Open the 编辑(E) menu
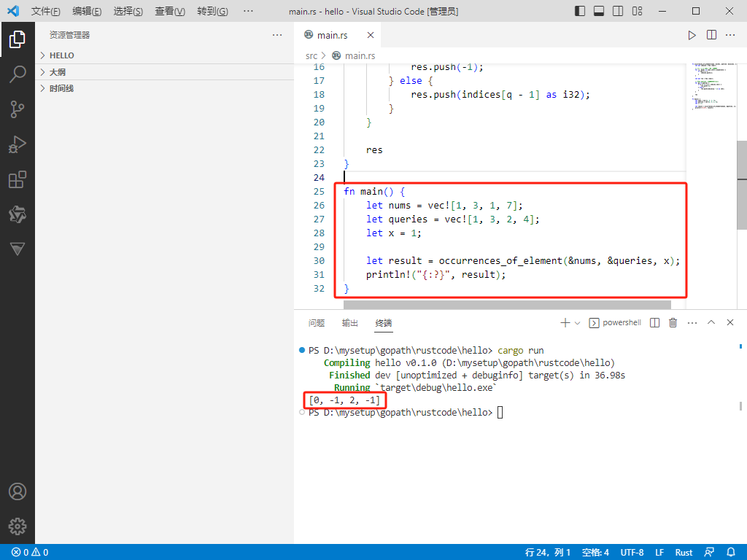Viewport: 747px width, 560px height. (x=88, y=11)
